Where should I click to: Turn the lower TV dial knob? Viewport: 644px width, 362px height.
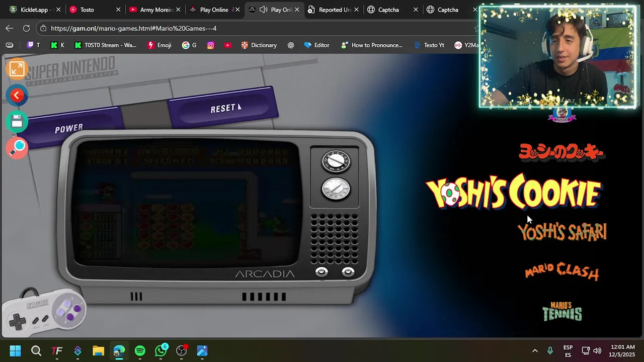coord(336,189)
